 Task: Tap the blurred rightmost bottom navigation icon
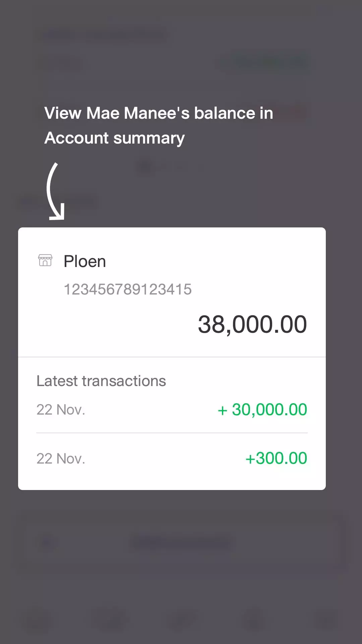(324, 619)
